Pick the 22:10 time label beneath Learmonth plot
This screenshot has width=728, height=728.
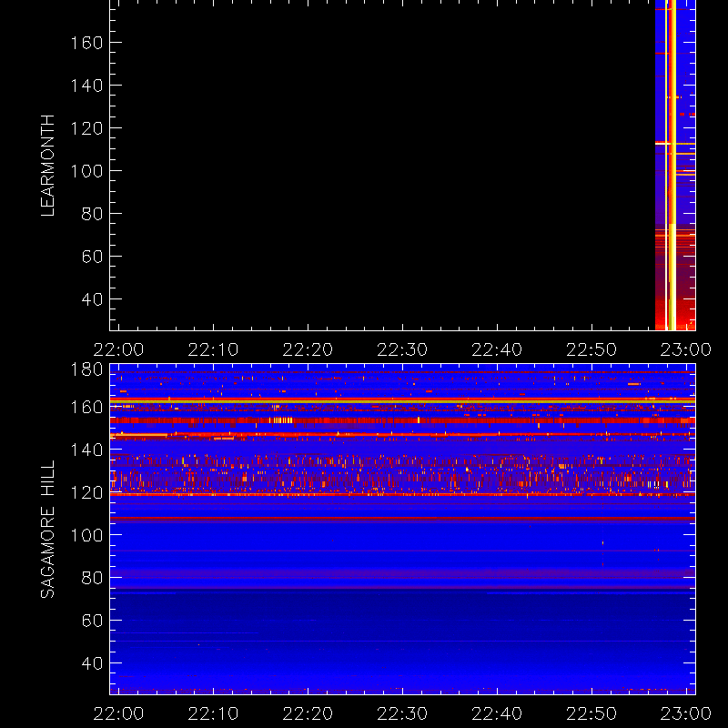click(x=213, y=349)
